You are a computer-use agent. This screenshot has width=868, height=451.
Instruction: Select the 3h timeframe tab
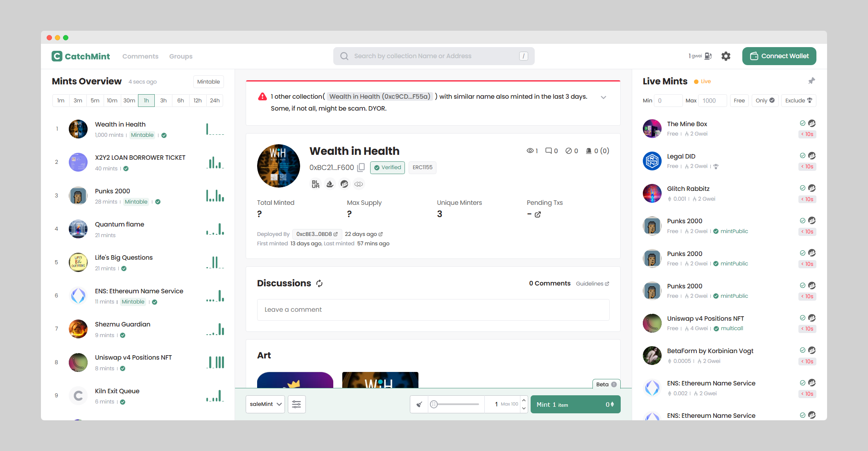click(163, 101)
